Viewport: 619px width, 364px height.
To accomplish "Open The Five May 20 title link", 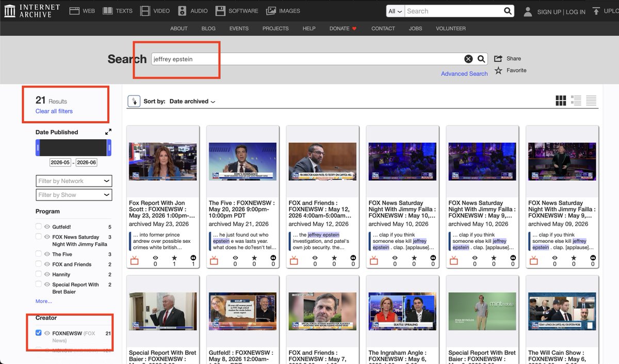I will tap(242, 209).
